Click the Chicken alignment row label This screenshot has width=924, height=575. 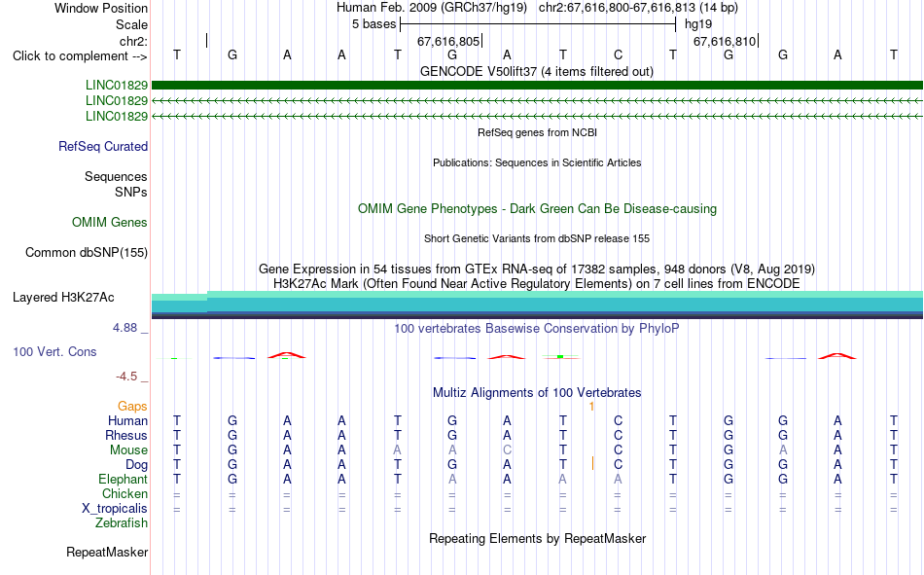(x=124, y=493)
